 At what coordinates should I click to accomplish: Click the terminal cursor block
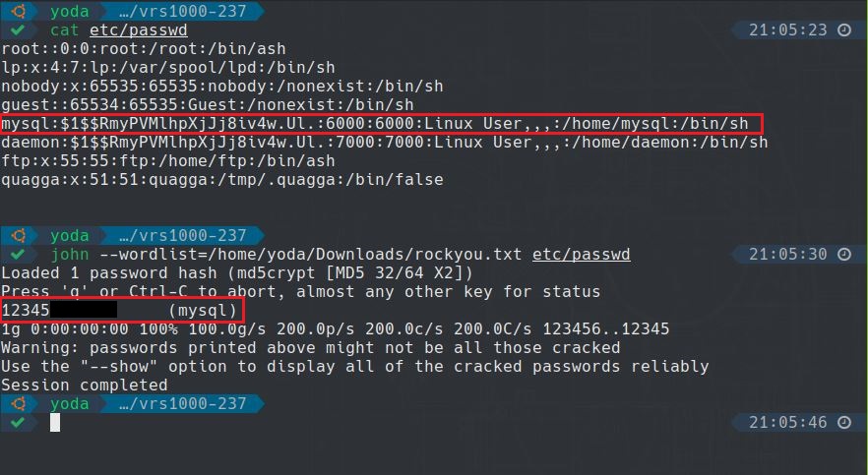(55, 422)
